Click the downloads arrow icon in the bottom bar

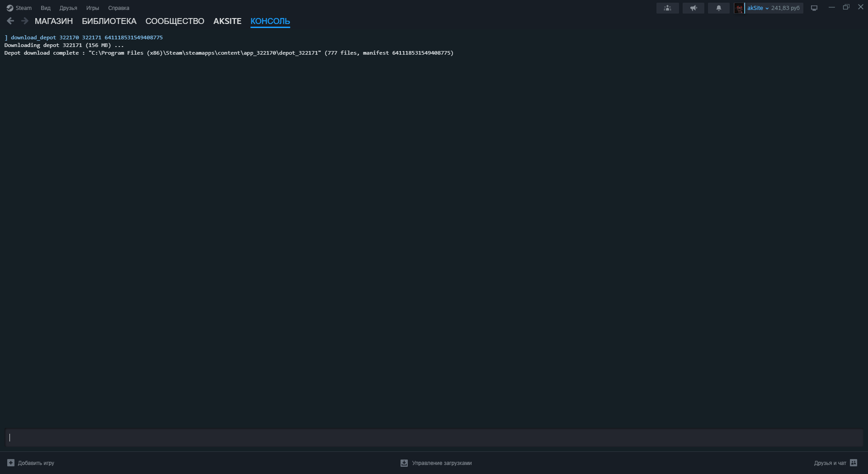pyautogui.click(x=404, y=463)
